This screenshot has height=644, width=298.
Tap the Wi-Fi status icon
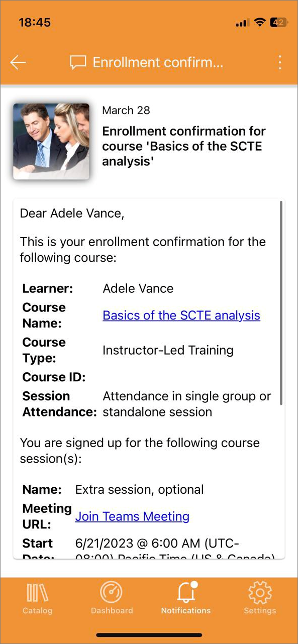(260, 23)
